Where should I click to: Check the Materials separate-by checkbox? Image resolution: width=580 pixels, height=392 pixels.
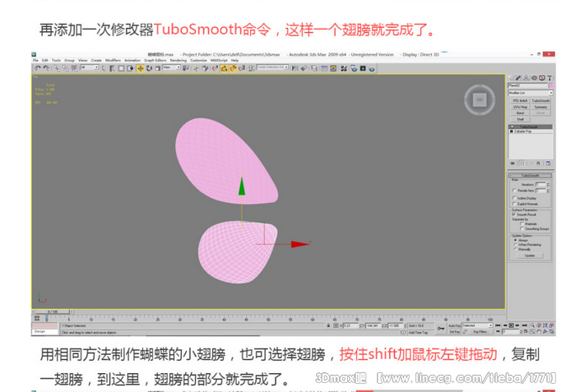pyautogui.click(x=522, y=224)
